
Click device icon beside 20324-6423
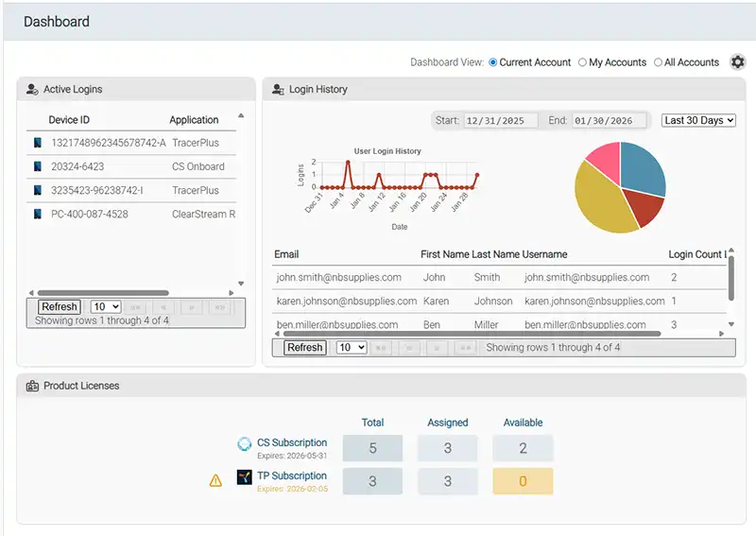37,167
